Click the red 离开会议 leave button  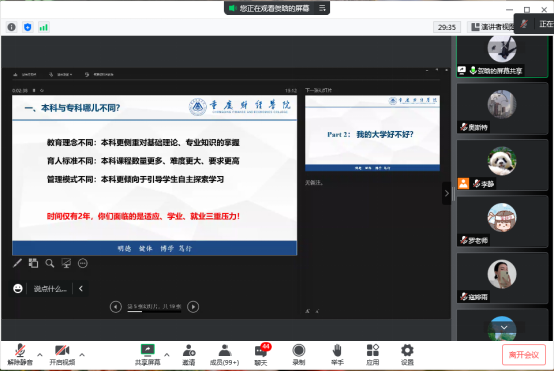pos(524,354)
